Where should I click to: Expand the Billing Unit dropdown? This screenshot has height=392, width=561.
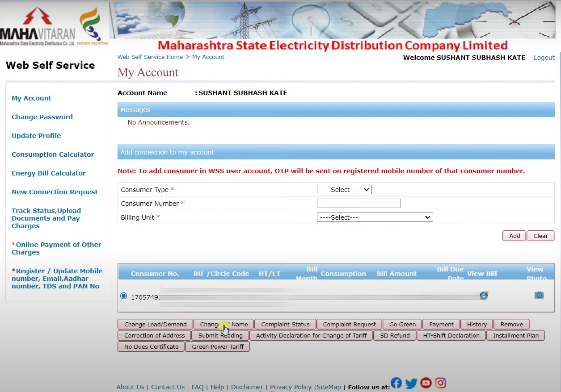coord(375,217)
